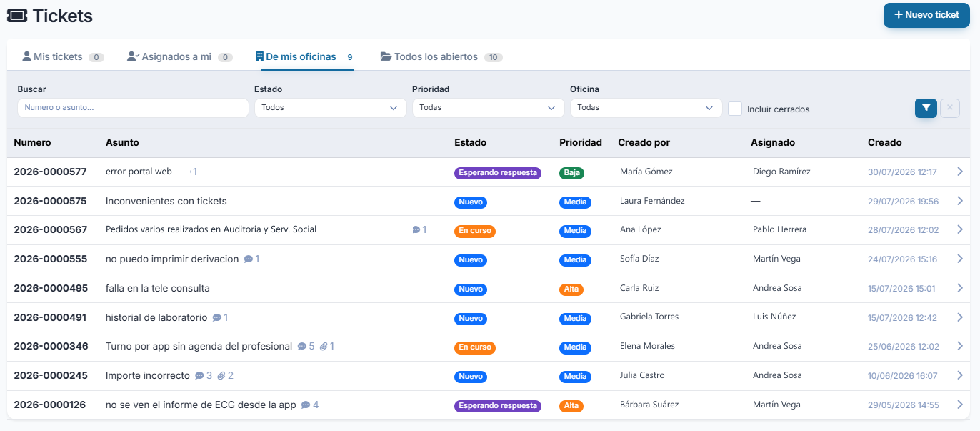The image size is (980, 431).
Task: Click the Creado por column header
Action: [644, 142]
